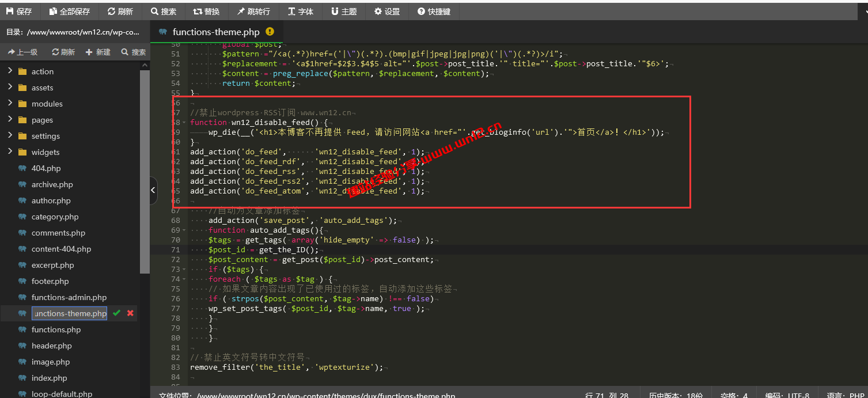This screenshot has width=868, height=398.
Task: Expand the action folder
Action: point(10,71)
